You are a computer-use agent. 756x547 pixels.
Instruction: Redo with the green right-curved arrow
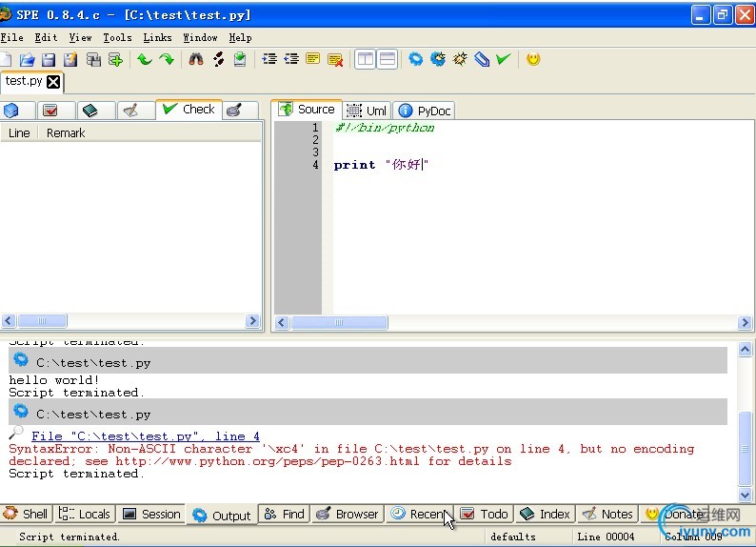[x=167, y=59]
